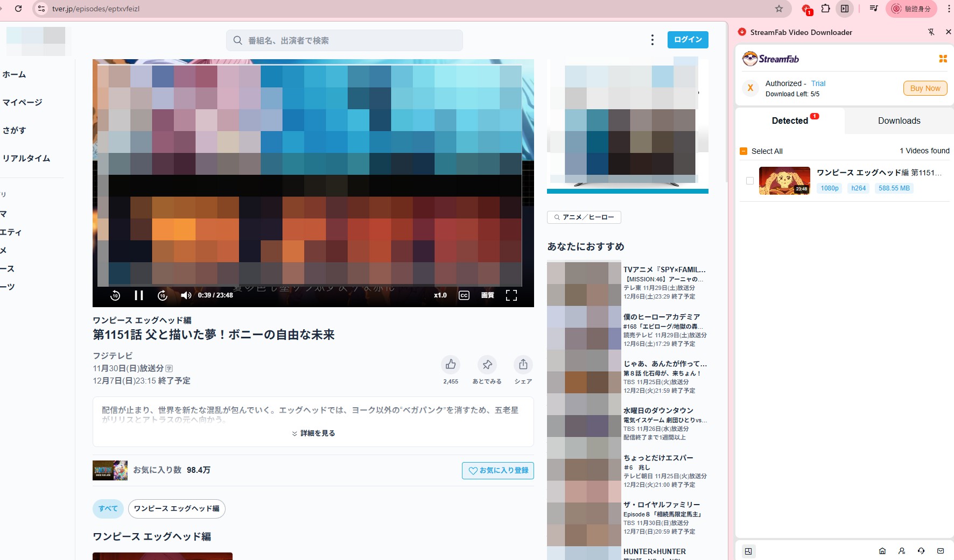Tick the detected One Piece video checkbox
954x560 pixels.
point(749,181)
